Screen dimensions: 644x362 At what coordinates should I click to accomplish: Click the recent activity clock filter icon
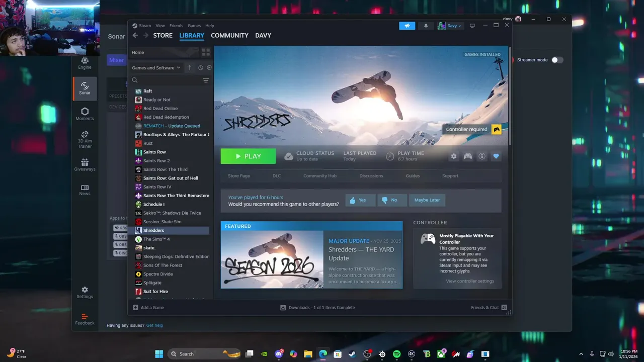coord(200,68)
